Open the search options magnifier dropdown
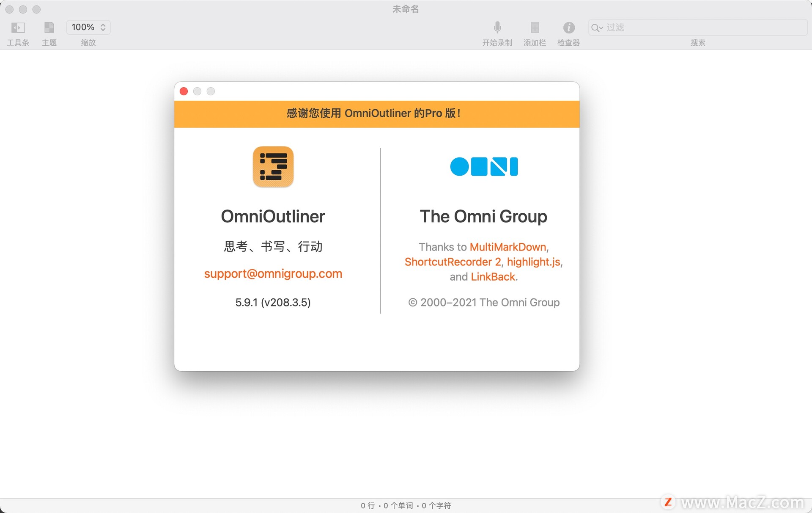Viewport: 812px width, 513px height. [597, 28]
